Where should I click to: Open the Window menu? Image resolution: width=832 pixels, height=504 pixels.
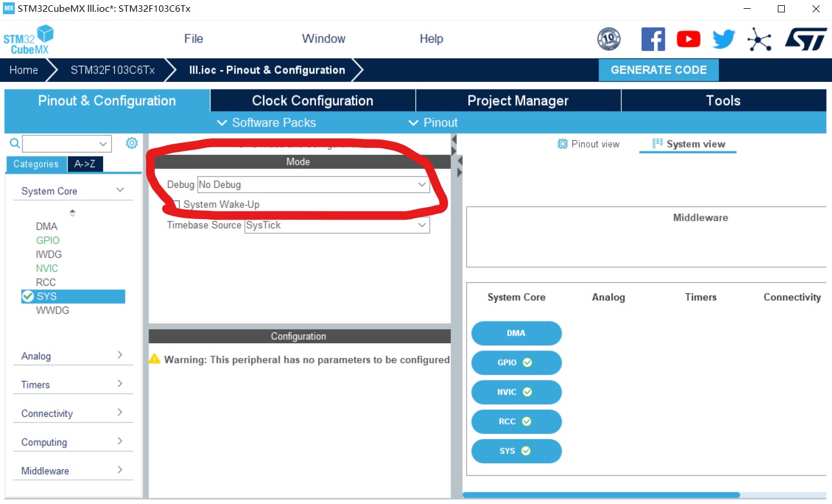tap(323, 39)
